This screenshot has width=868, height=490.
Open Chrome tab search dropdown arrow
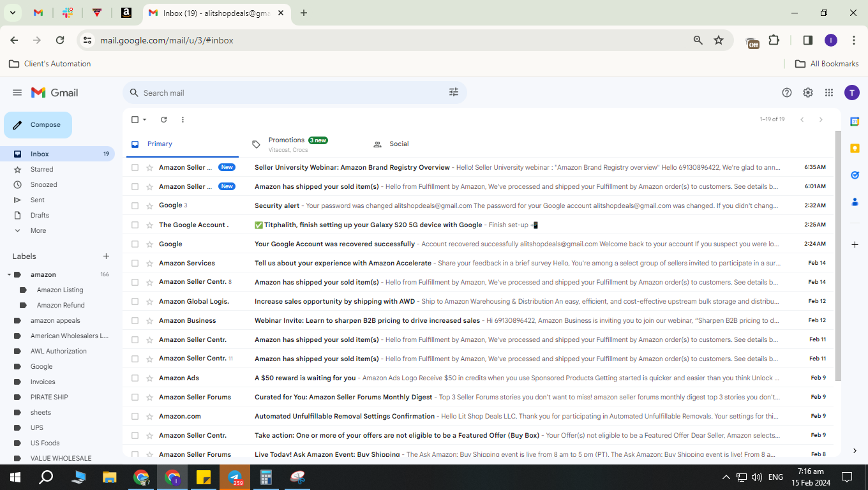click(x=12, y=13)
